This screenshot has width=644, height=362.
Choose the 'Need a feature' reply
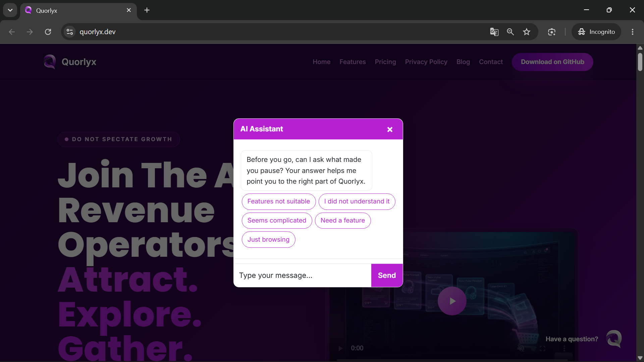pyautogui.click(x=343, y=221)
